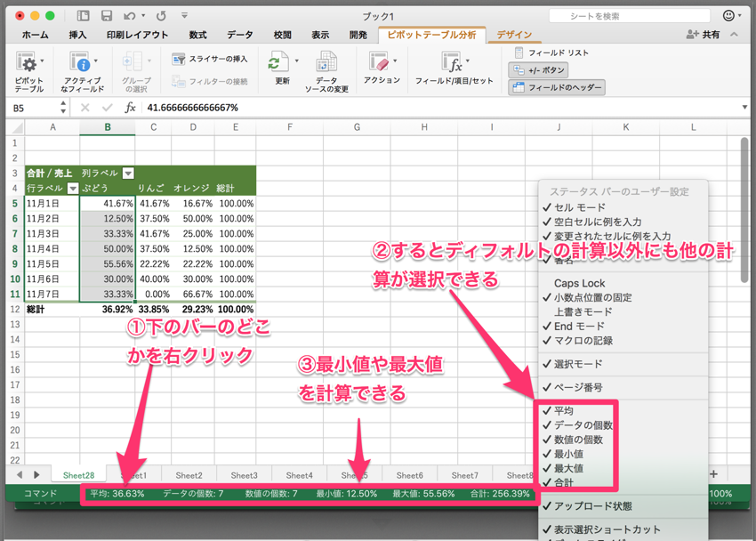Expand the formula bar chevron
Screen dimensions: 756x541
pos(744,108)
